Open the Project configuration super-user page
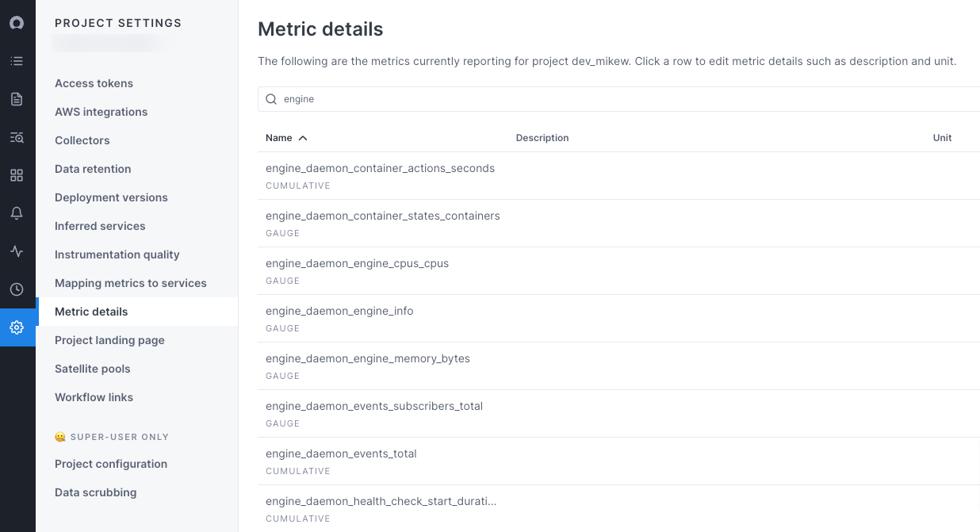 (111, 464)
